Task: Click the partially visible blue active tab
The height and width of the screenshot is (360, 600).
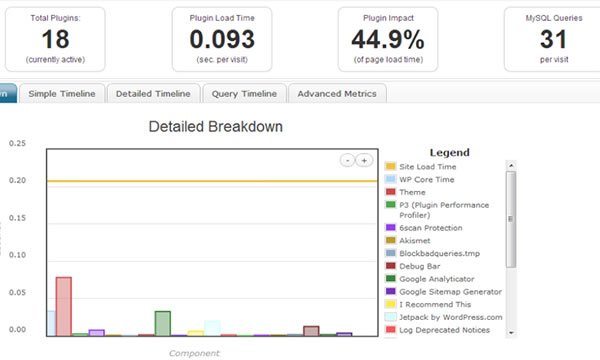Action: [x=8, y=93]
